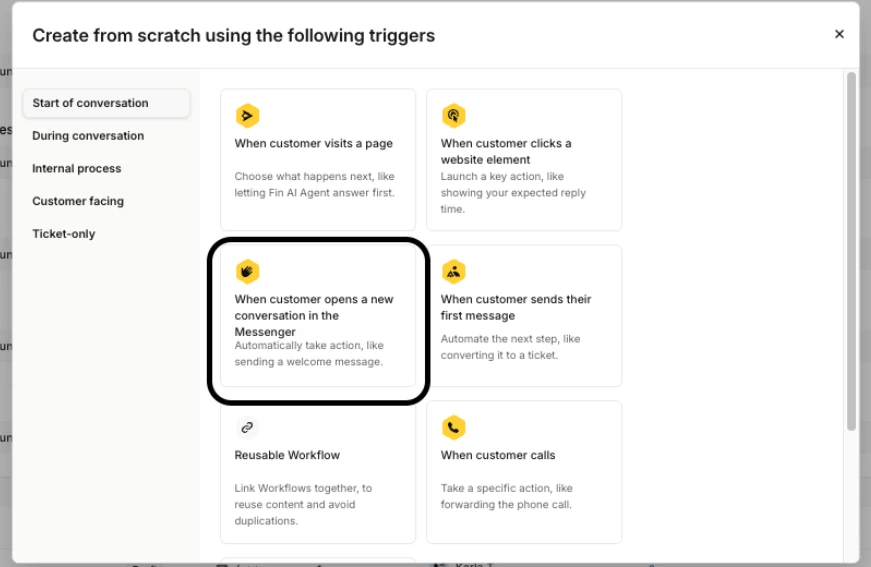Select "When customer sends their first message"
This screenshot has height=567, width=871.
coord(516,307)
